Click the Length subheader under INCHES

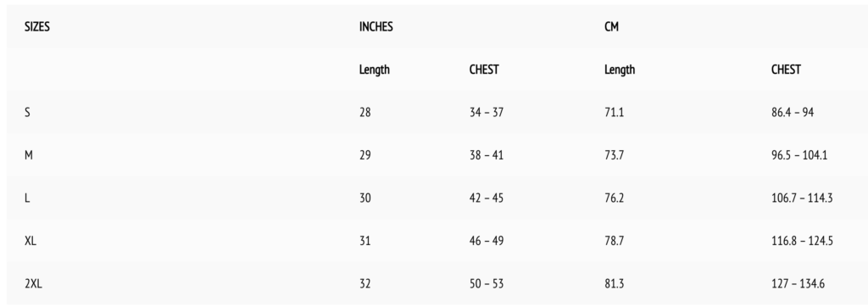(374, 70)
